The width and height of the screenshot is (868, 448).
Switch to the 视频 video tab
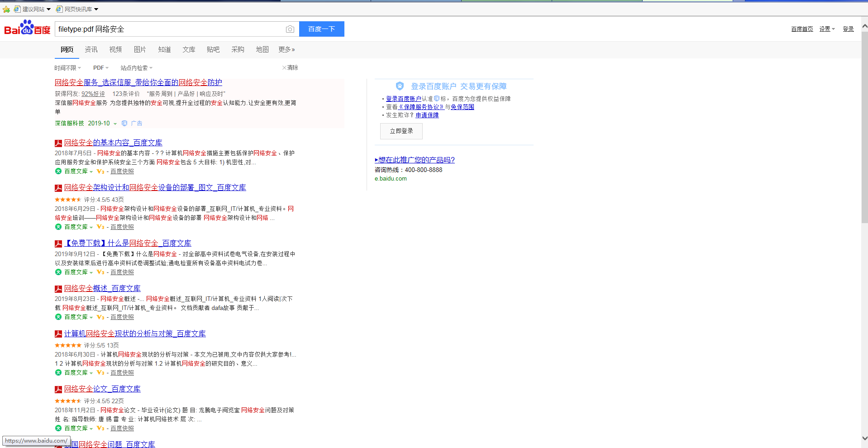115,49
